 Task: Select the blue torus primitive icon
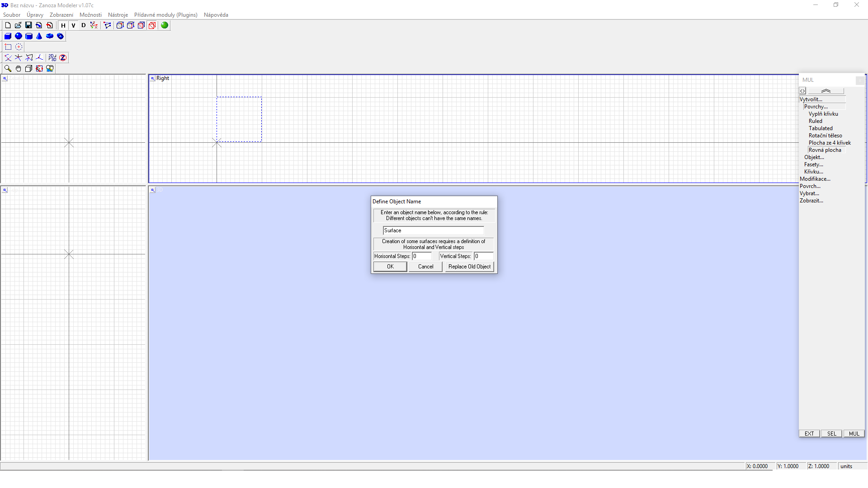coord(50,36)
